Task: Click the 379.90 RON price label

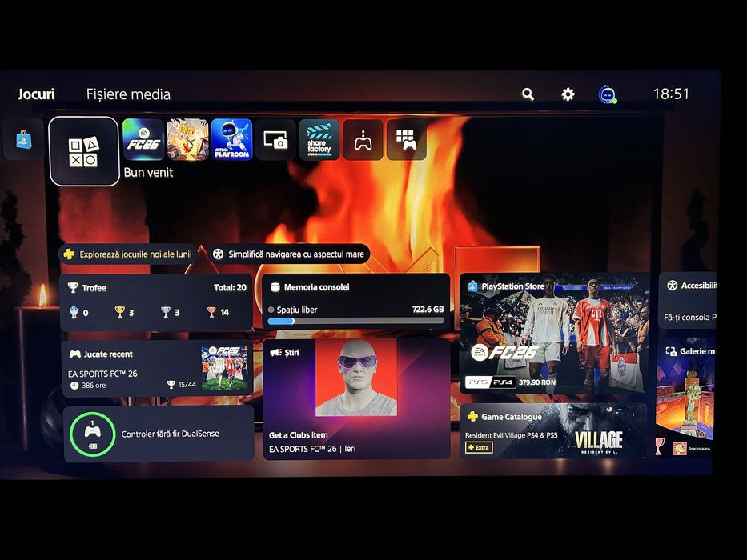Action: [x=537, y=382]
